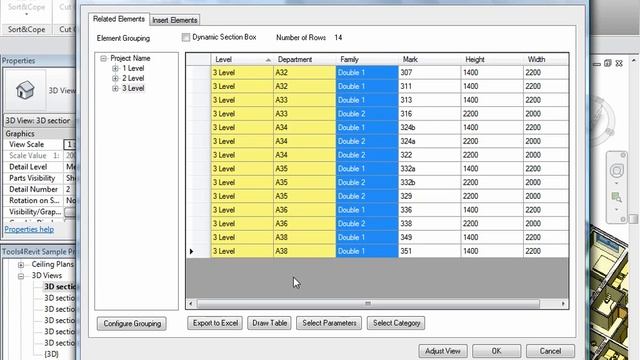Select 1 Level in grouping tree

133,68
